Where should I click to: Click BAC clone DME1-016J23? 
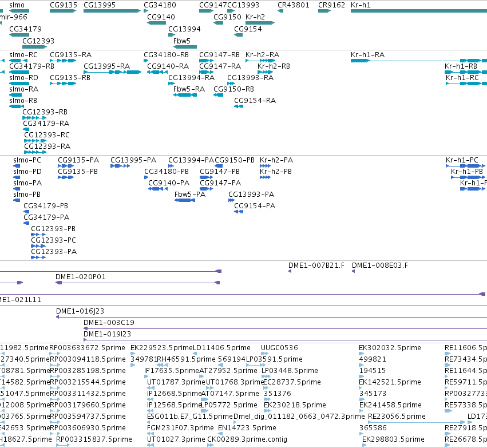pos(80,311)
